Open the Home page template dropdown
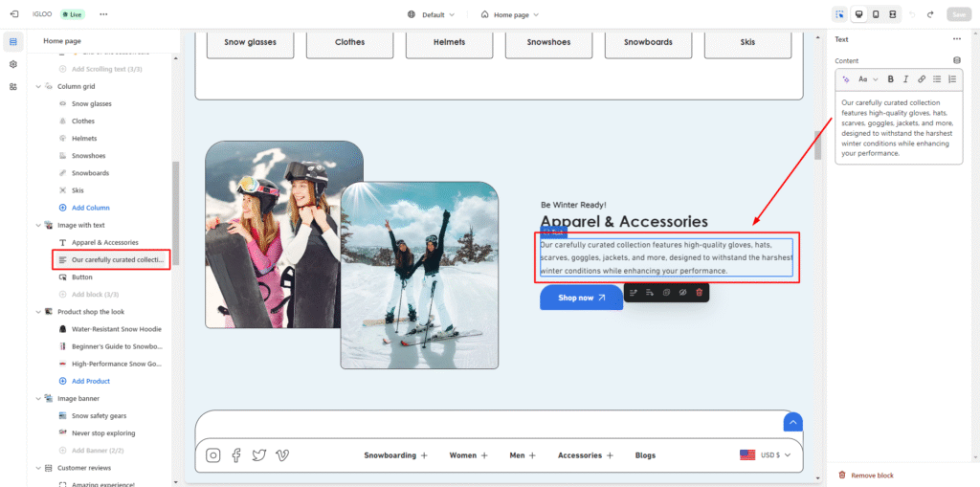The image size is (980, 487). point(509,14)
